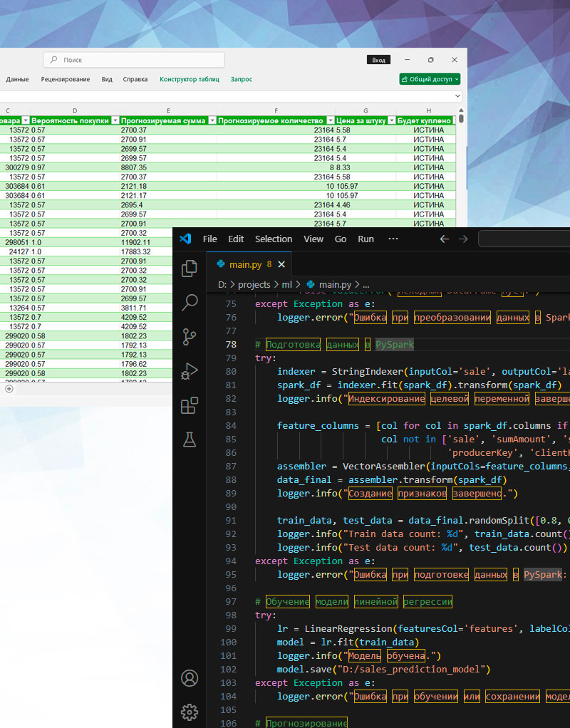This screenshot has height=728, width=570.
Task: Open the Selection menu in VS Code
Action: pos(274,239)
